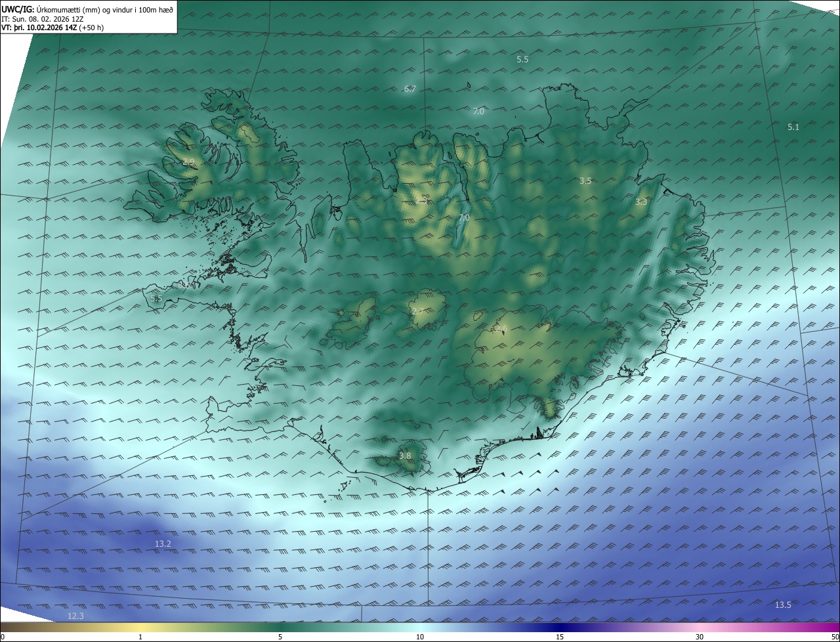The image size is (840, 642).
Task: Click the colour scale tick labelled 50
Action: [835, 637]
